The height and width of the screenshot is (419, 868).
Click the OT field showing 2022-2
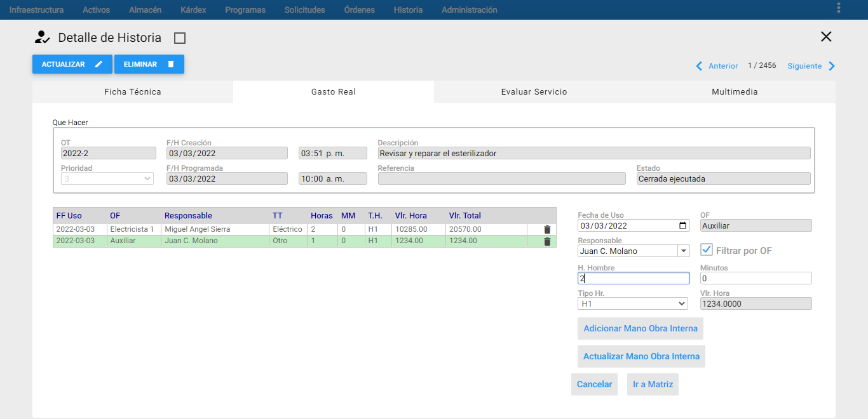[x=109, y=153]
